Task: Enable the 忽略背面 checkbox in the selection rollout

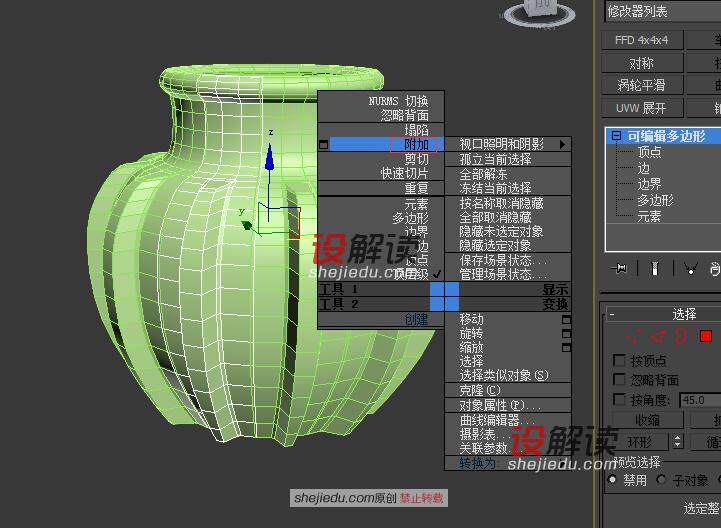Action: click(619, 380)
